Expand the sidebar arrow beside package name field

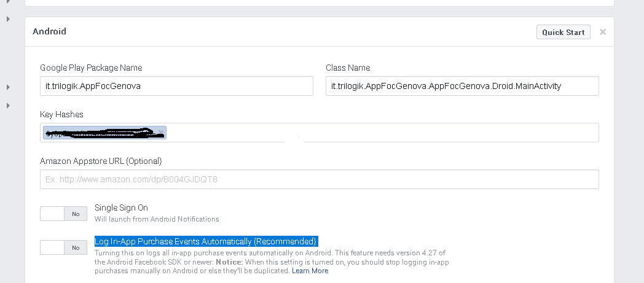(x=8, y=87)
